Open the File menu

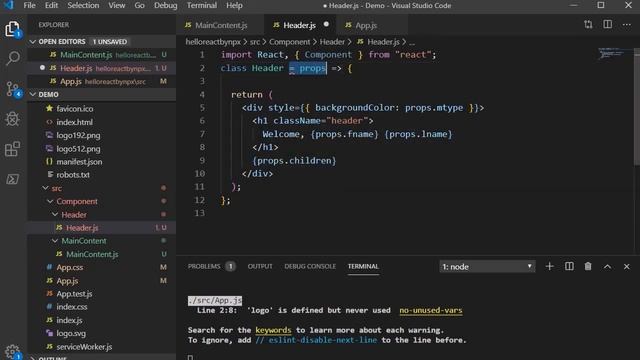pyautogui.click(x=29, y=5)
